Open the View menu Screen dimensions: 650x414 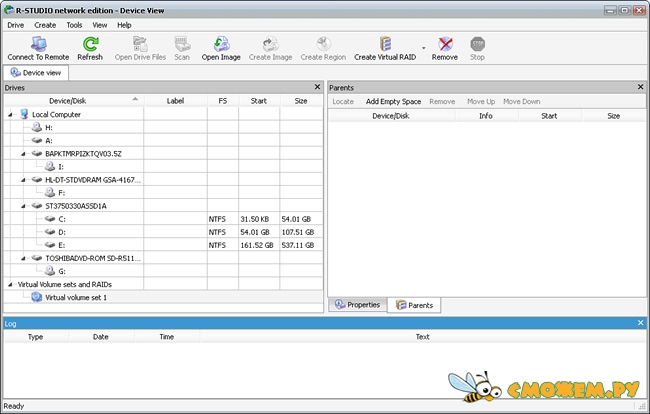pyautogui.click(x=99, y=25)
